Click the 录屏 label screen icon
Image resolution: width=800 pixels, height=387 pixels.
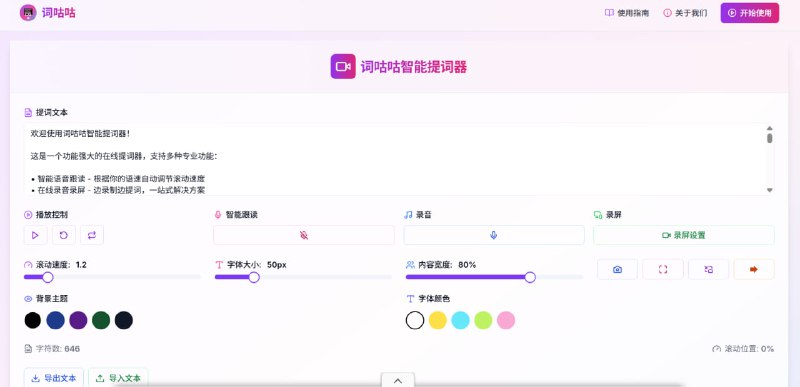pos(598,215)
